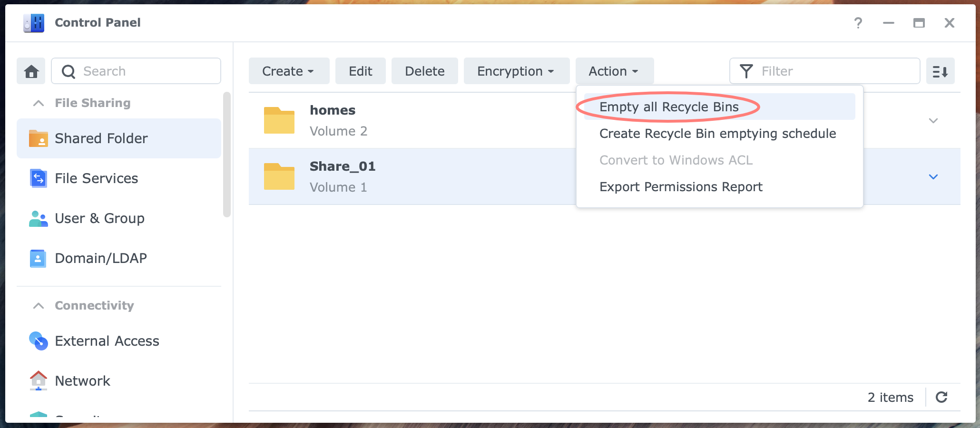Click the Edit button
This screenshot has height=428, width=980.
pyautogui.click(x=360, y=71)
